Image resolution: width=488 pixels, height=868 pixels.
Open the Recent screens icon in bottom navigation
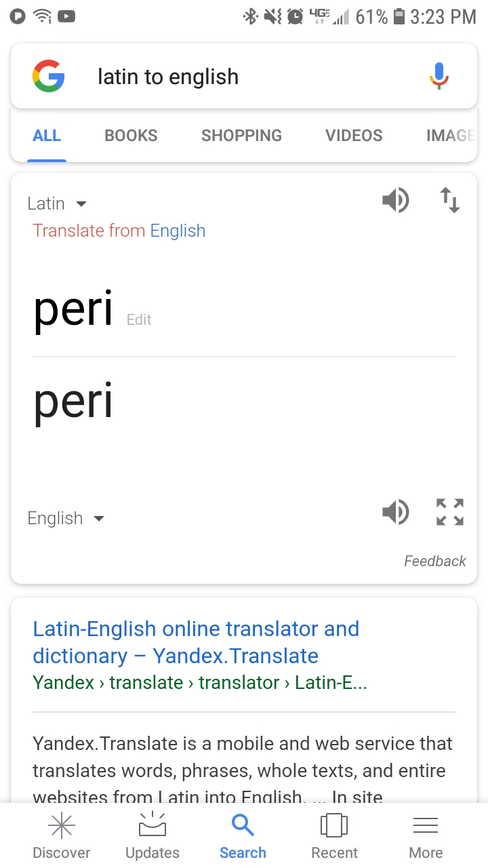(333, 834)
